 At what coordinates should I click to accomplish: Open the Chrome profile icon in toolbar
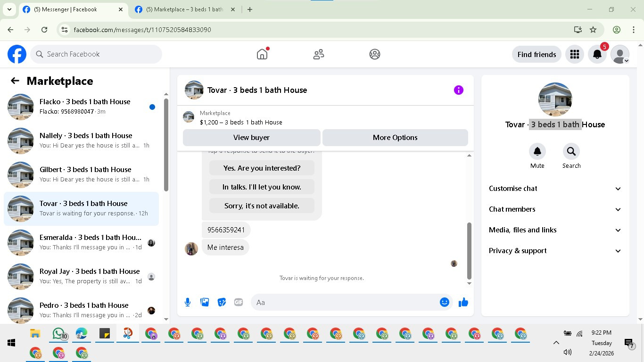coord(617,30)
